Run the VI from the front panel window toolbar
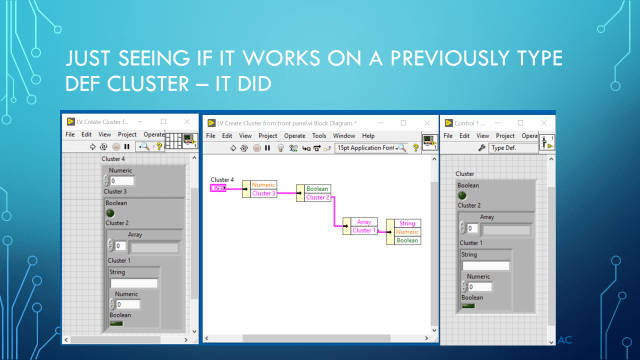640x360 pixels. (x=92, y=147)
